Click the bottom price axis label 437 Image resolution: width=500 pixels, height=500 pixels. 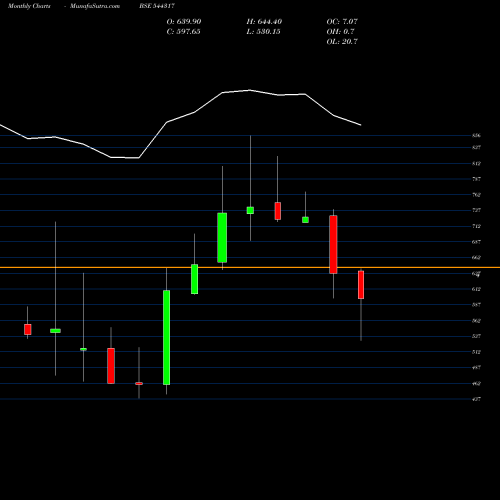point(476,399)
